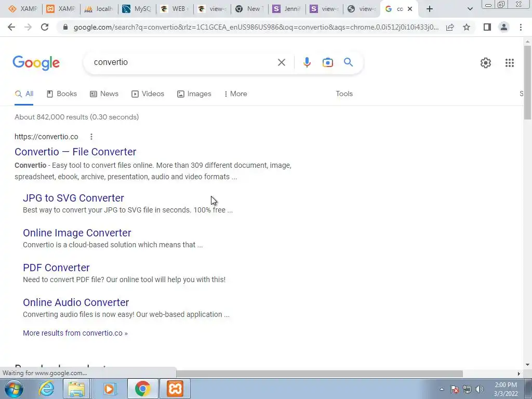Share this page using the share icon
The height and width of the screenshot is (399, 532).
pos(450,27)
